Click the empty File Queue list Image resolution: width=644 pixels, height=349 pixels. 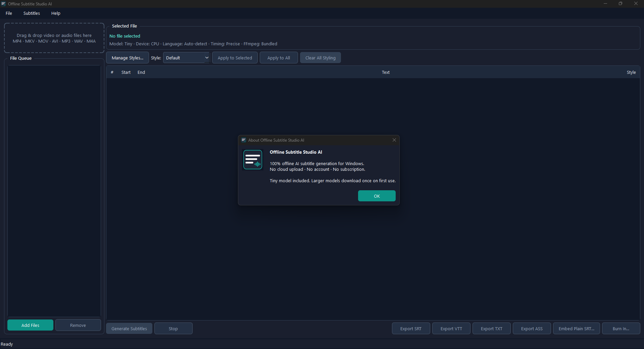[x=54, y=191]
